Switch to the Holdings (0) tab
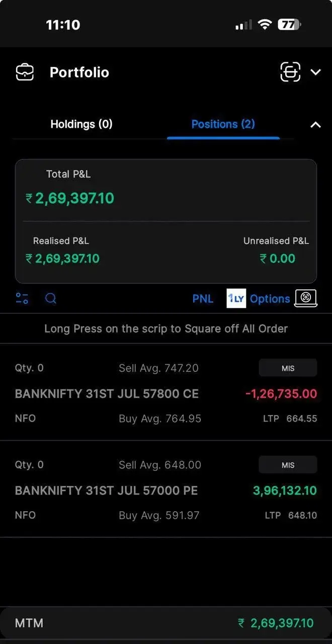This screenshot has height=644, width=332. coord(81,124)
